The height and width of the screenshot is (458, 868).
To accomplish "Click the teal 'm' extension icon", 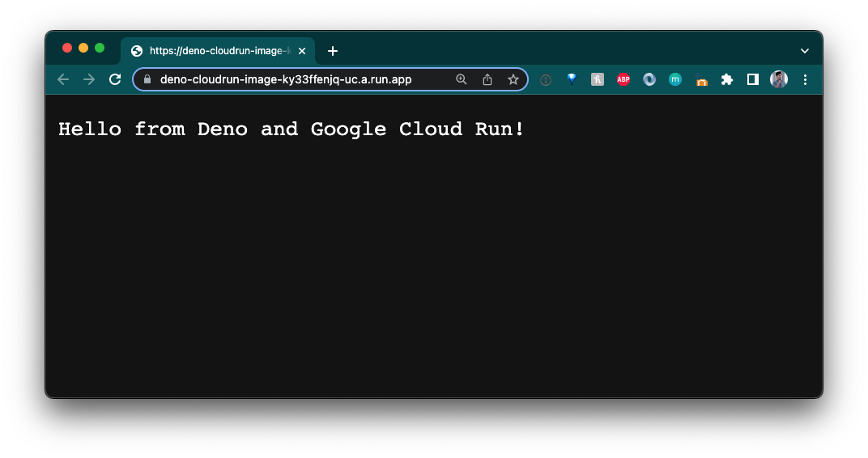I will pos(675,79).
